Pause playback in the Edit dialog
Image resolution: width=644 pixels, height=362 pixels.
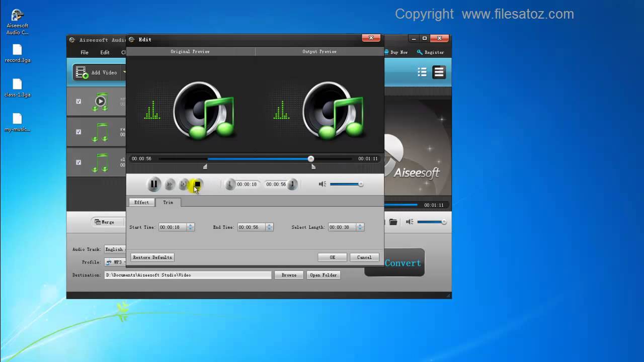tap(154, 185)
